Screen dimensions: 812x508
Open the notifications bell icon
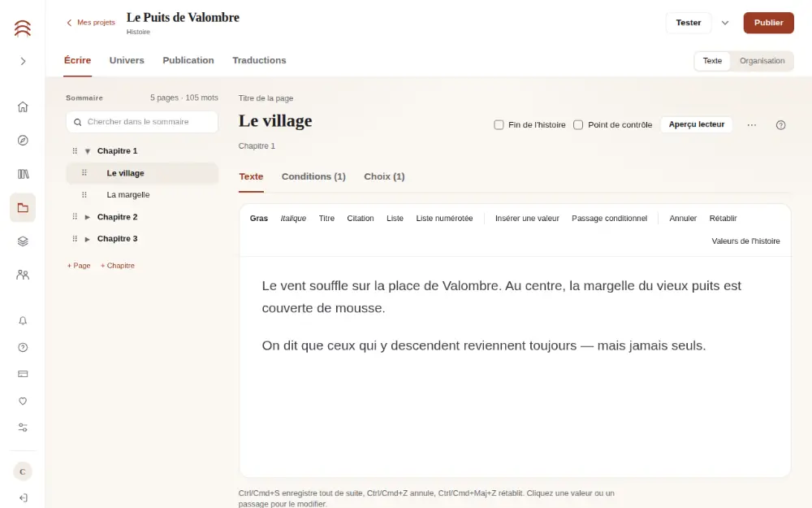(x=23, y=321)
